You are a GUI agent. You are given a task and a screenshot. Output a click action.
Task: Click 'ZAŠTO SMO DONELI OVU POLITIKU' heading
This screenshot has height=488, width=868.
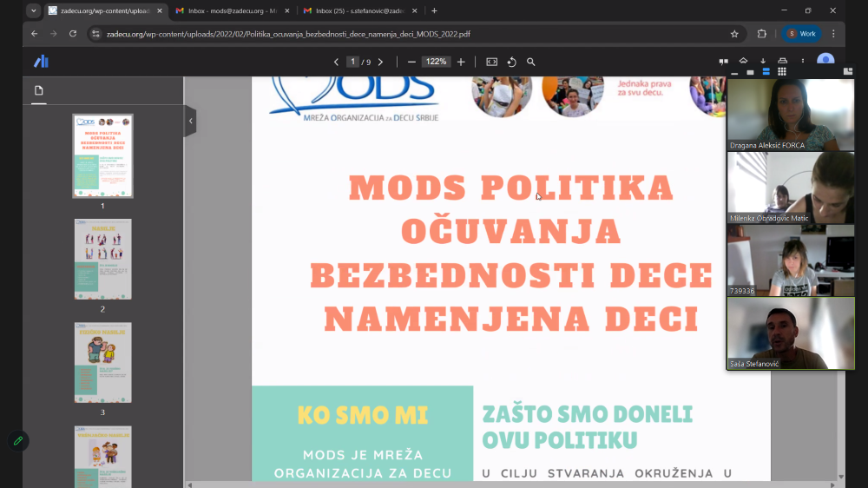coord(588,427)
